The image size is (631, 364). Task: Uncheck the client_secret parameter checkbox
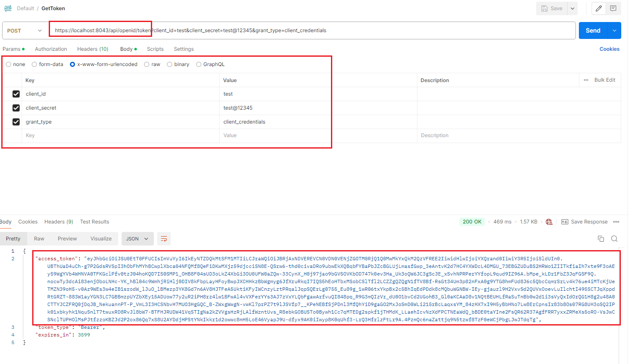tap(16, 108)
